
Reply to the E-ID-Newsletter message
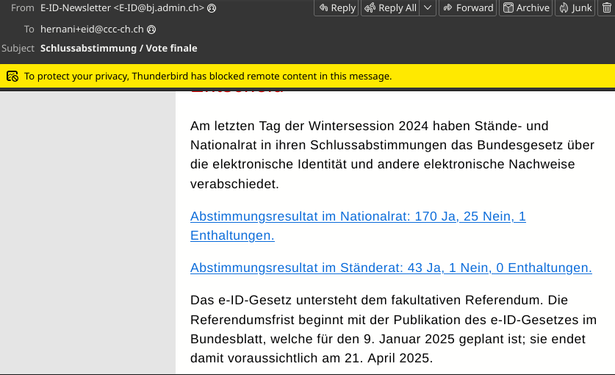point(337,8)
